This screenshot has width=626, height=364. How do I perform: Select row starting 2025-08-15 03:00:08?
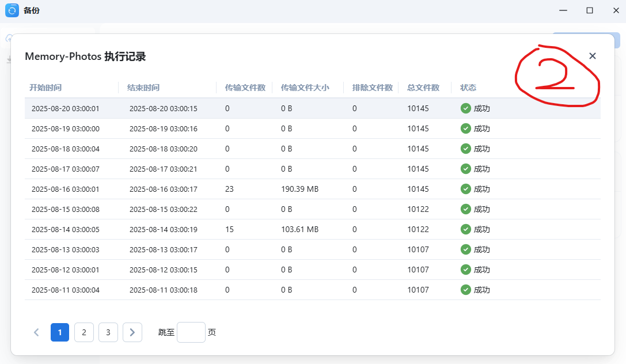[313, 209]
